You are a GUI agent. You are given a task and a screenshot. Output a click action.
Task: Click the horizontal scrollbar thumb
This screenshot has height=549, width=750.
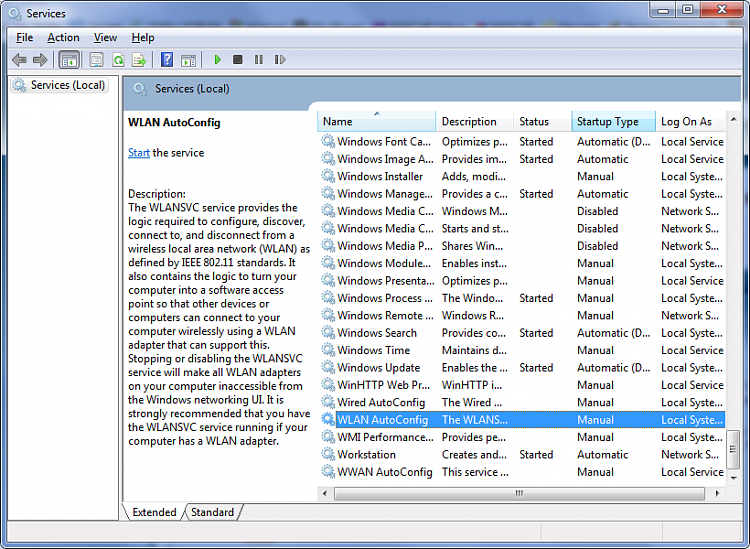519,494
